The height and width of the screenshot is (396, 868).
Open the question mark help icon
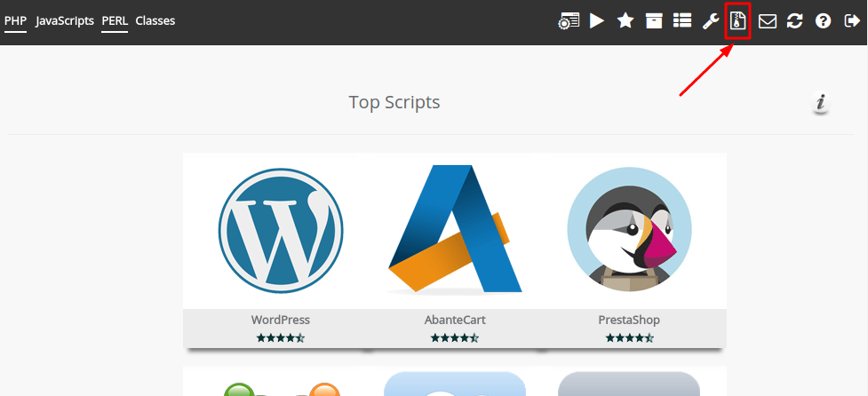point(824,21)
